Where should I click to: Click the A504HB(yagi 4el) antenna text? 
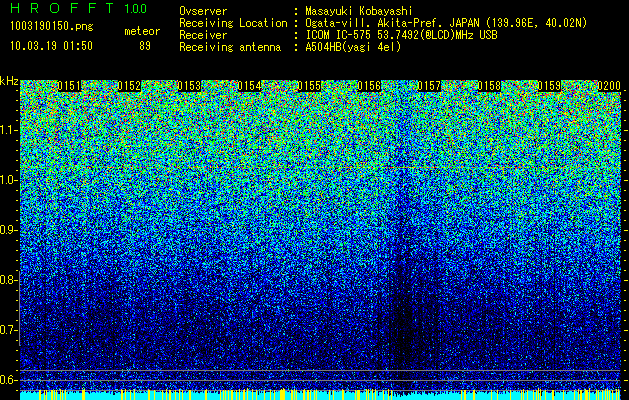(353, 47)
